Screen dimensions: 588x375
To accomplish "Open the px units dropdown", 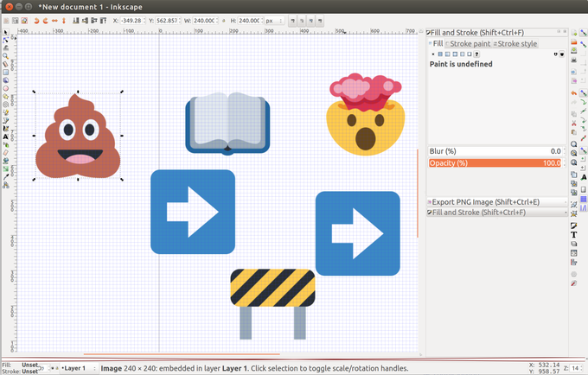I will (x=274, y=21).
